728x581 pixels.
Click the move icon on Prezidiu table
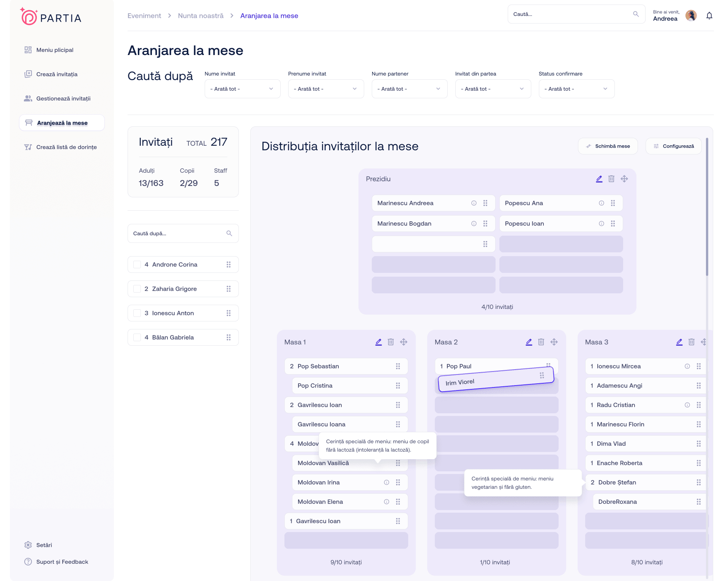624,179
